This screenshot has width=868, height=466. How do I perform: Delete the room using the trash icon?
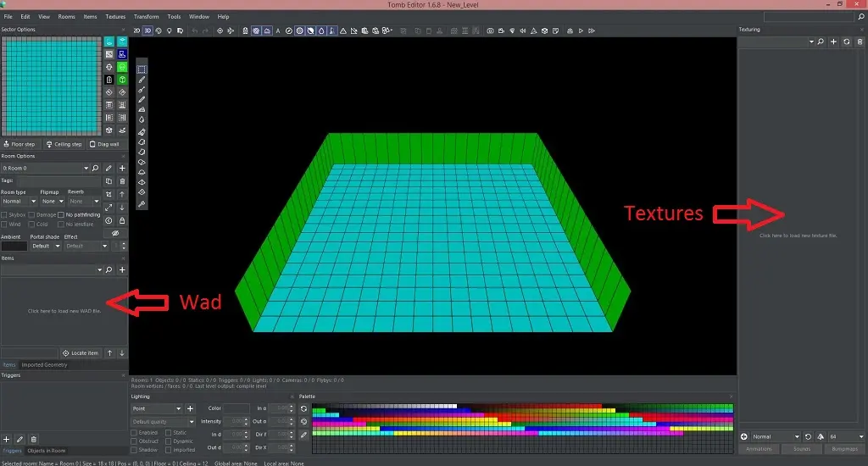coord(122,181)
